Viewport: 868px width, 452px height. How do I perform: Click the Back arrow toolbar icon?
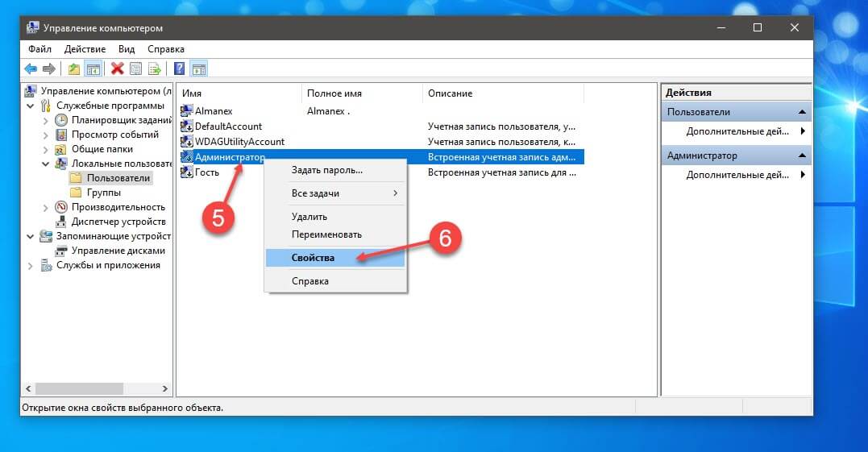pos(31,69)
